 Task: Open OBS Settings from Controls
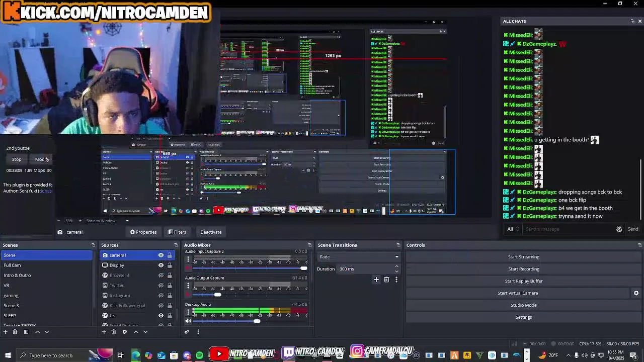[x=523, y=317]
